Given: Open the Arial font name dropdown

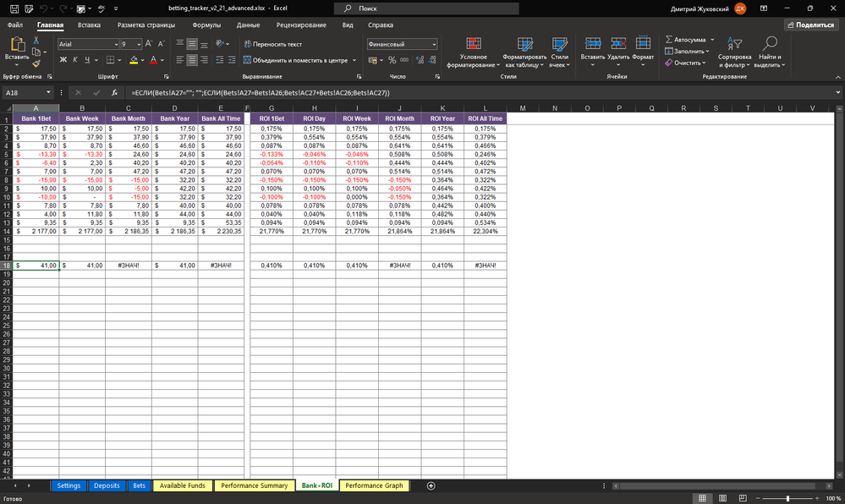Looking at the screenshot, I should [115, 44].
